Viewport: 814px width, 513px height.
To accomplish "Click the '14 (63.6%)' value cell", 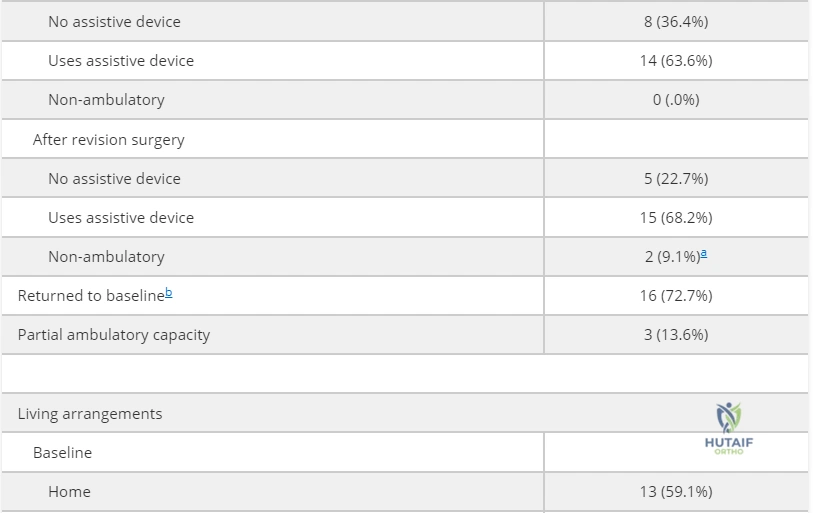I will click(x=676, y=60).
